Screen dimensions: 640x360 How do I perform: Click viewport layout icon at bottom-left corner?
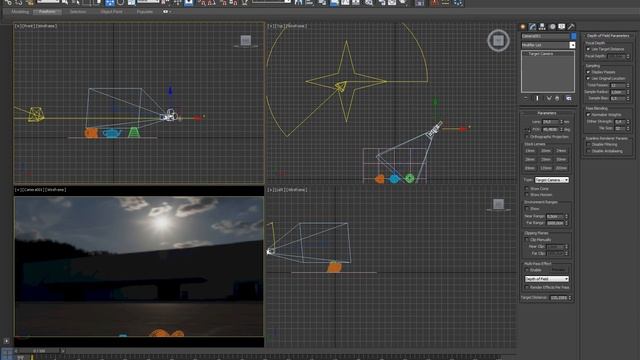pyautogui.click(x=7, y=353)
